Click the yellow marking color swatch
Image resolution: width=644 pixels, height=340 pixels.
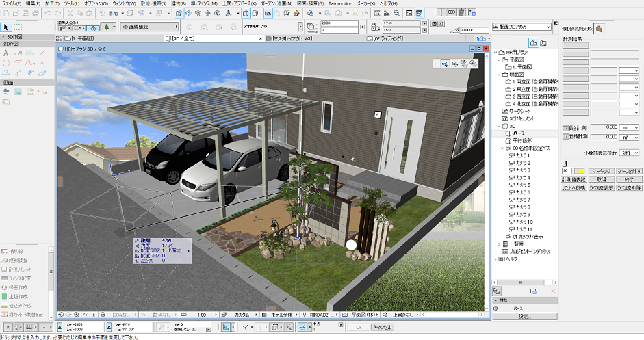[x=579, y=170]
